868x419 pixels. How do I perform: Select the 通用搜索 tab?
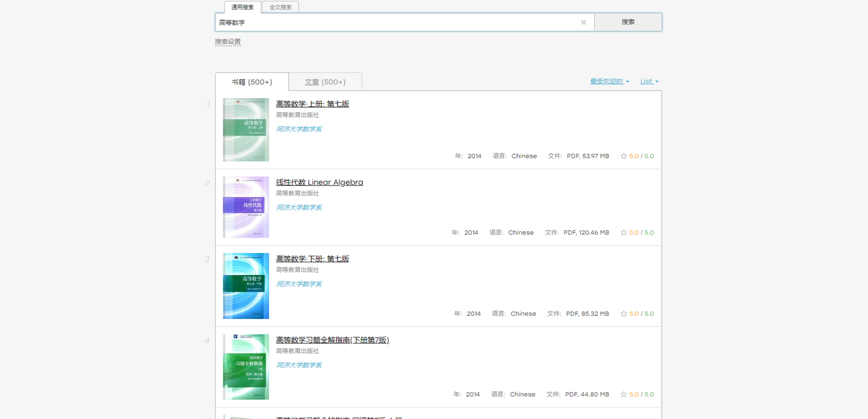point(242,7)
